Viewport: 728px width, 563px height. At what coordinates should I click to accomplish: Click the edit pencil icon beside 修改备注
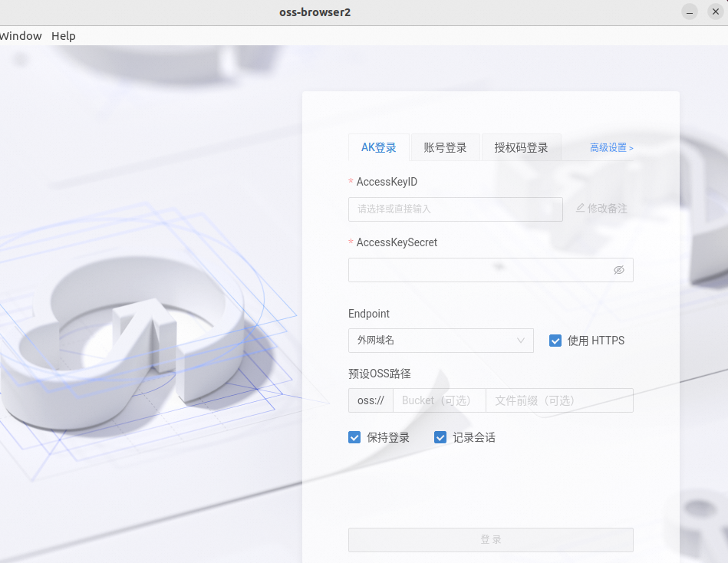[x=580, y=208]
